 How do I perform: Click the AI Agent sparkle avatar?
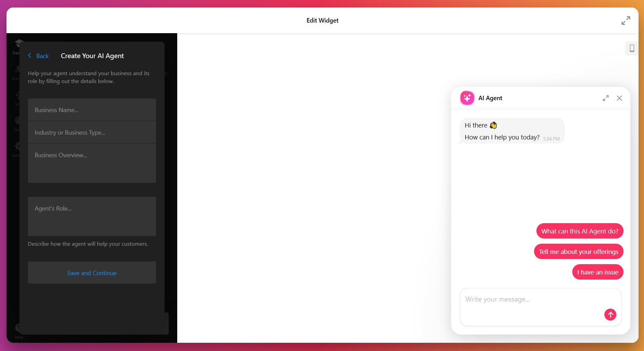[467, 98]
